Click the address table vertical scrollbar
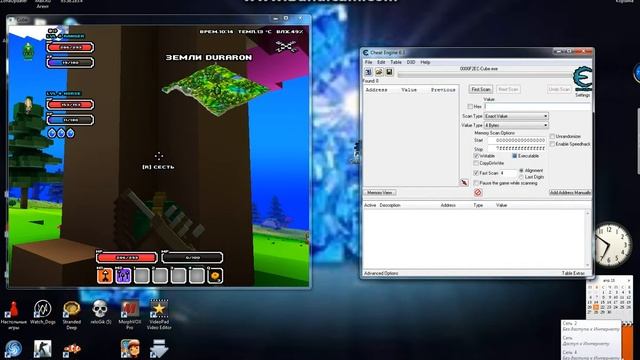Screen dimensions: 640x360 (x=588, y=239)
